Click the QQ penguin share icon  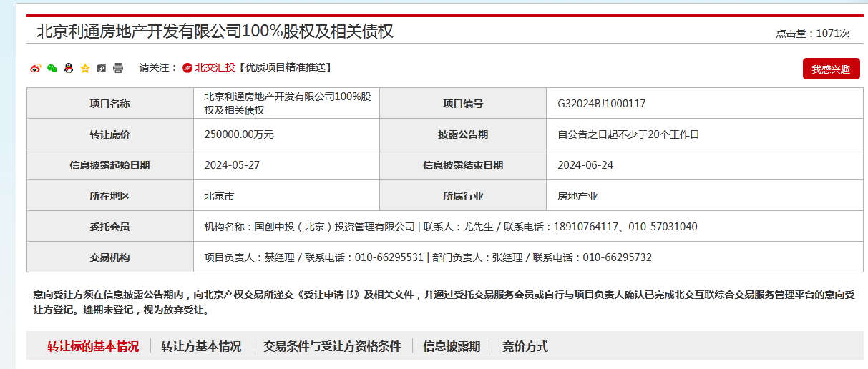click(x=68, y=68)
